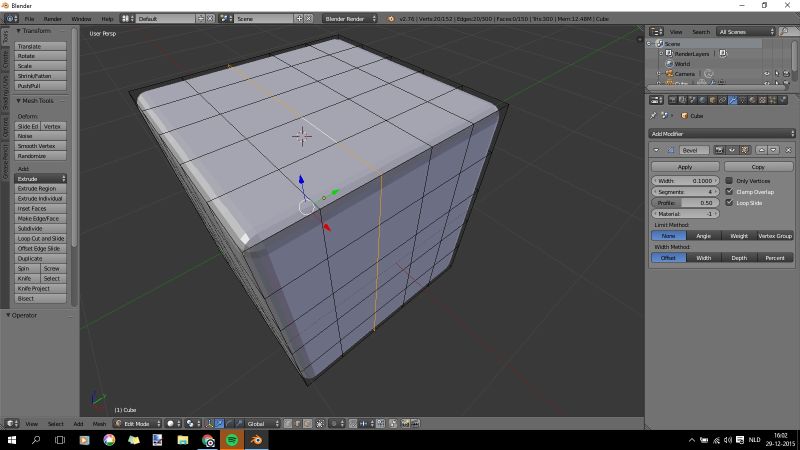Select the translate manipulator arrow icon
The width and height of the screenshot is (800, 450).
219,423
